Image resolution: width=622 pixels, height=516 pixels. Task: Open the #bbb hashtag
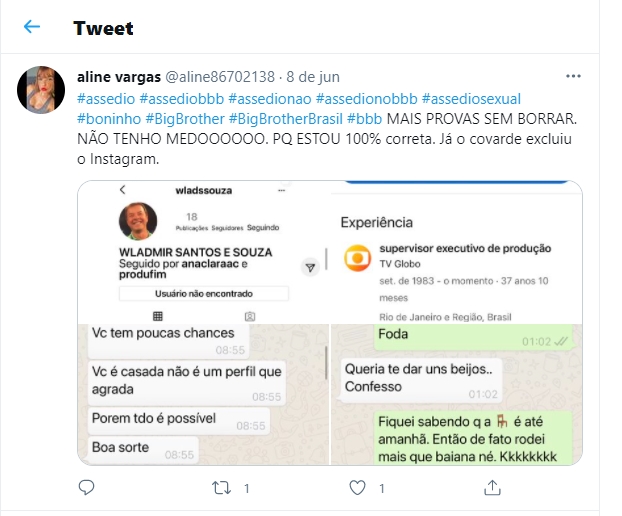click(364, 119)
